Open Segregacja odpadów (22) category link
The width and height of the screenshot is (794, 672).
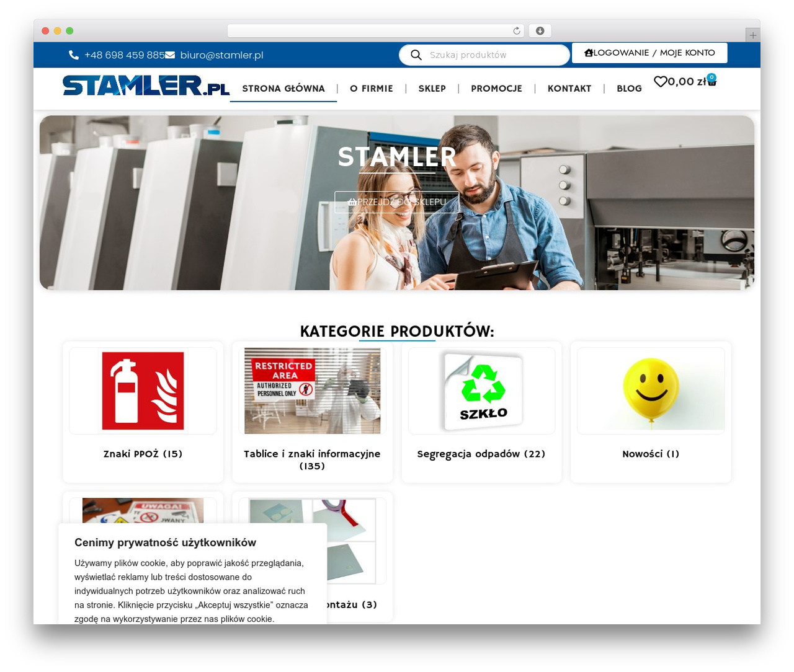[x=481, y=454]
